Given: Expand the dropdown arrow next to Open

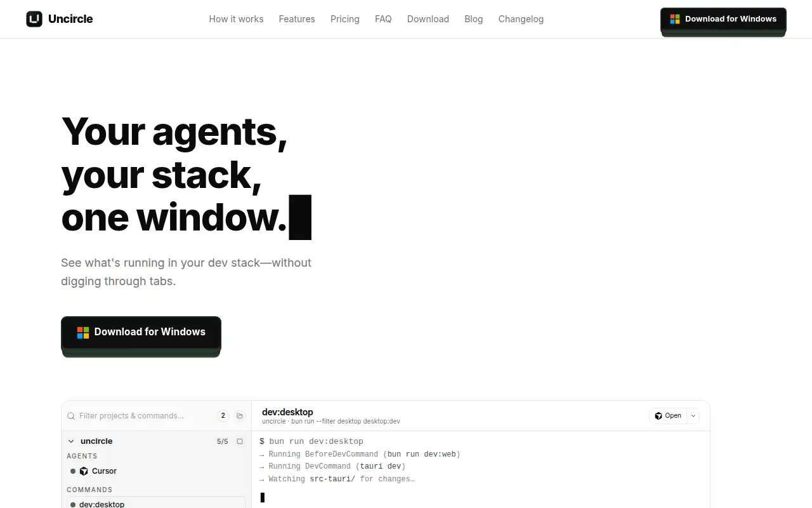Looking at the screenshot, I should coord(693,416).
